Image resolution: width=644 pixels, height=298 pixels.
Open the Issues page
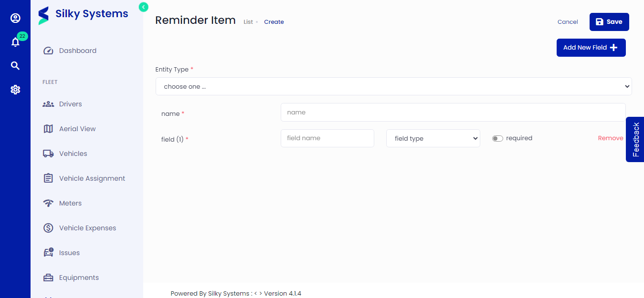pos(70,252)
